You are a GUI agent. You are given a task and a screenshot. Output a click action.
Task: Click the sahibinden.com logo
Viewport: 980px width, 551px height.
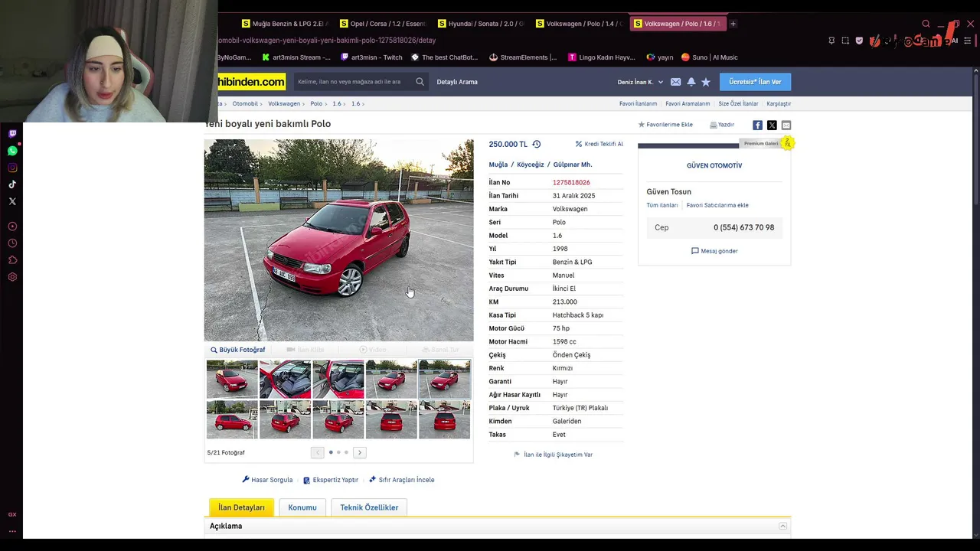click(251, 82)
